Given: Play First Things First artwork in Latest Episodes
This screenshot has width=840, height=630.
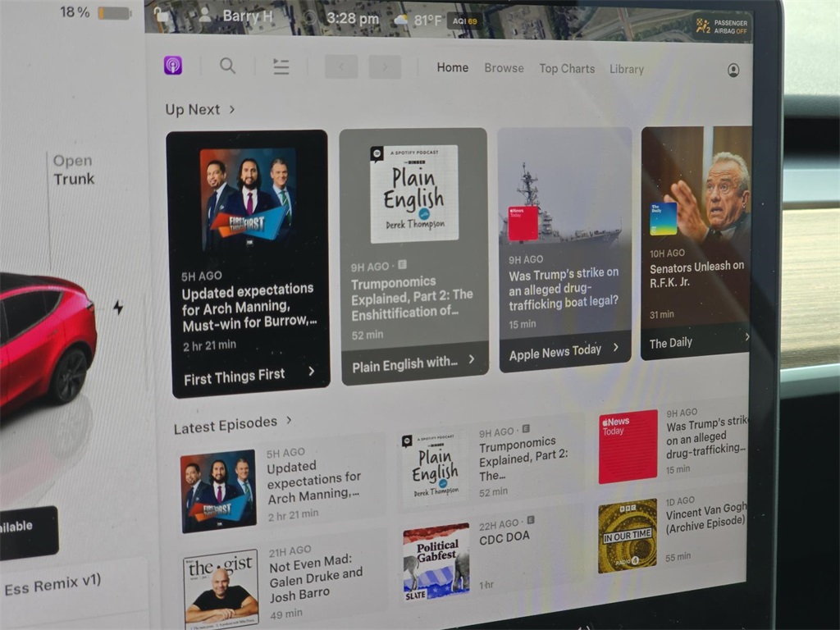Looking at the screenshot, I should pyautogui.click(x=218, y=491).
